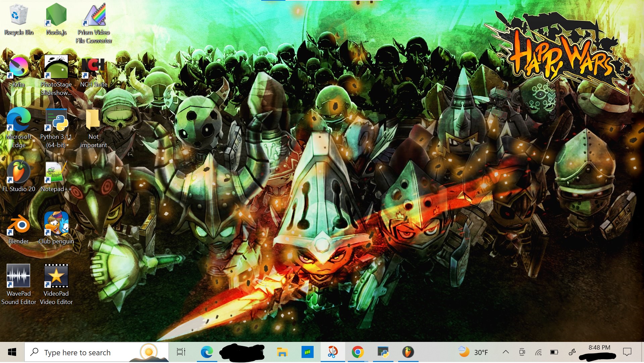Screen dimensions: 644x363
Task: Select the Notepad++ desktop icon
Action: pos(56,172)
